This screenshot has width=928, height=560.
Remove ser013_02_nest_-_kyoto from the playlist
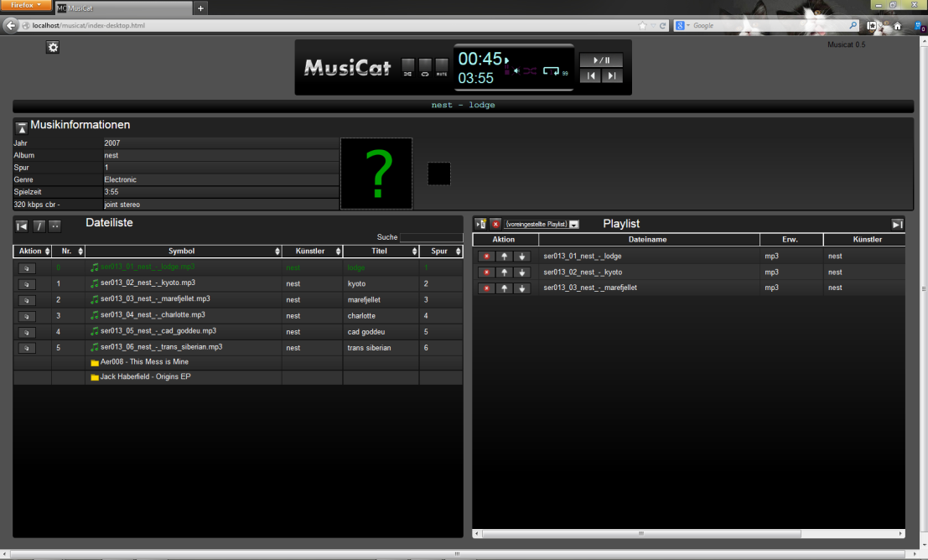(x=486, y=272)
